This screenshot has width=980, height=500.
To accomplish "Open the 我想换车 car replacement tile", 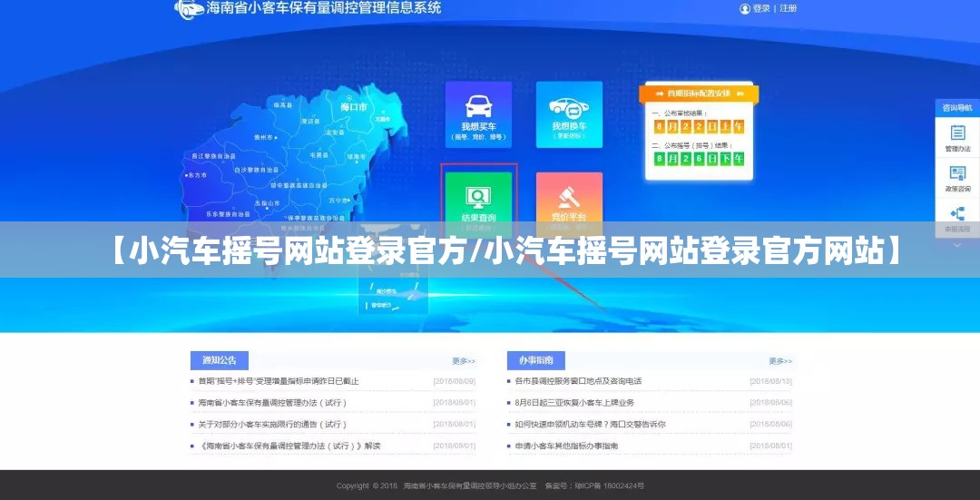I will pyautogui.click(x=569, y=114).
